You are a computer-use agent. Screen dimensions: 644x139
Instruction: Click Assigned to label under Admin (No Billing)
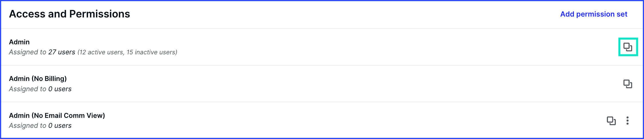pos(27,89)
